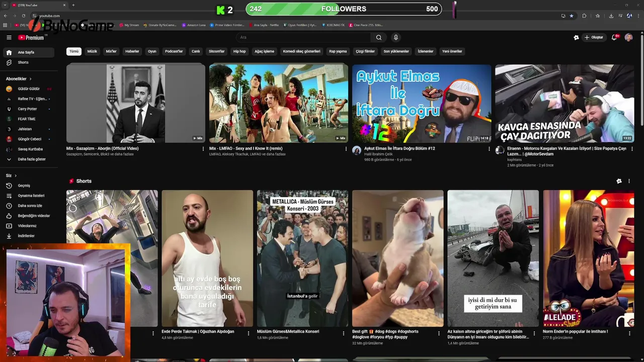Viewport: 644px width, 362px height.
Task: Select the Hip hop filter chip
Action: point(239,51)
